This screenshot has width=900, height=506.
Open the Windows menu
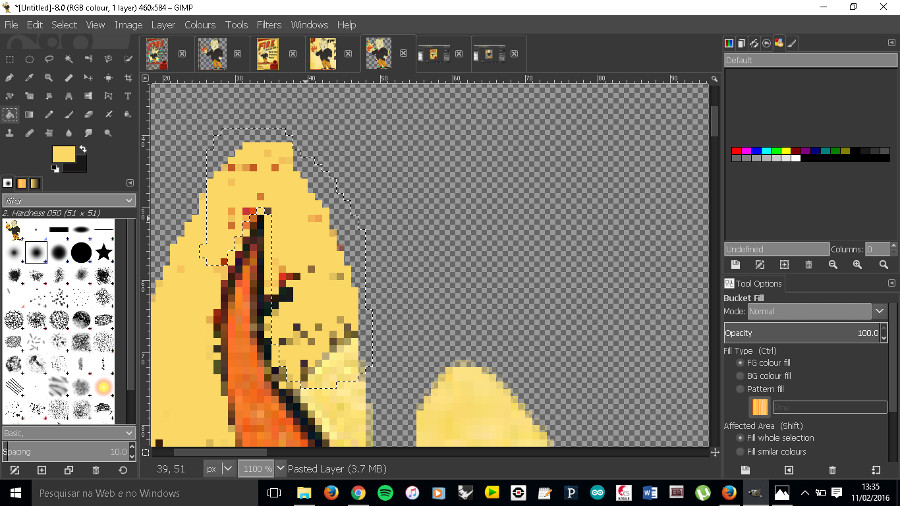[309, 25]
